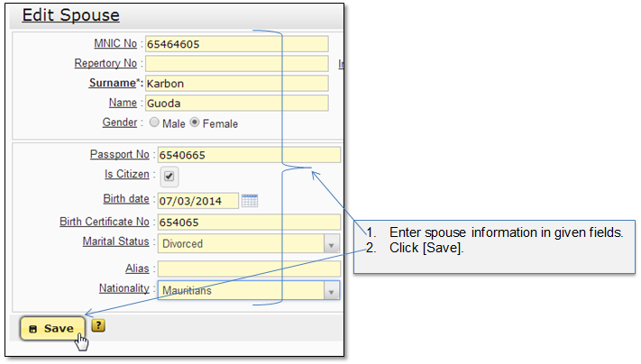Screen dimensions: 641x364
Task: Toggle the Is Citizen checkbox
Action: pyautogui.click(x=169, y=176)
